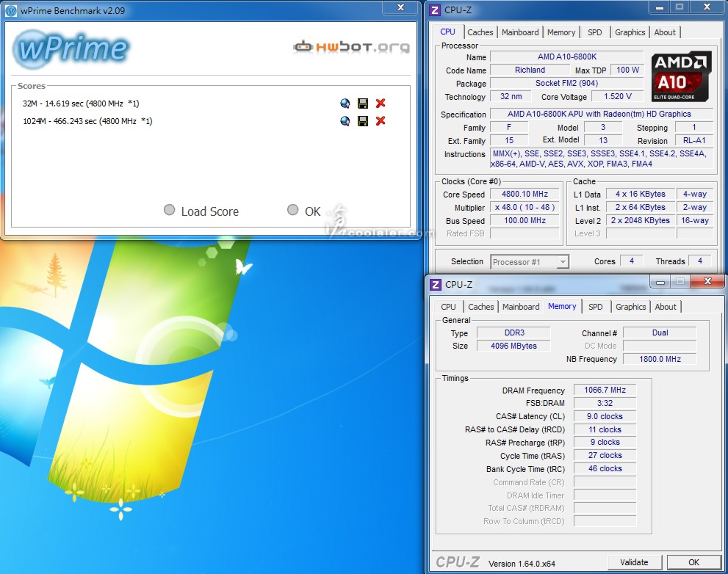Click the 32M - 14.619 sec score entry
Screen dimensions: 728x574
point(81,103)
